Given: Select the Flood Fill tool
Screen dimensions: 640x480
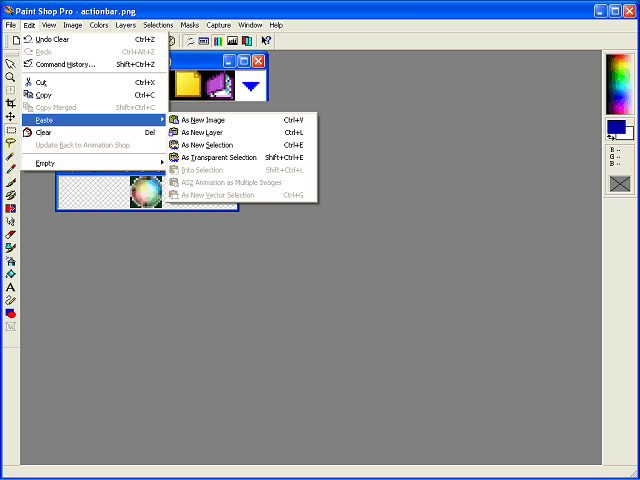Looking at the screenshot, I should pos(11,274).
